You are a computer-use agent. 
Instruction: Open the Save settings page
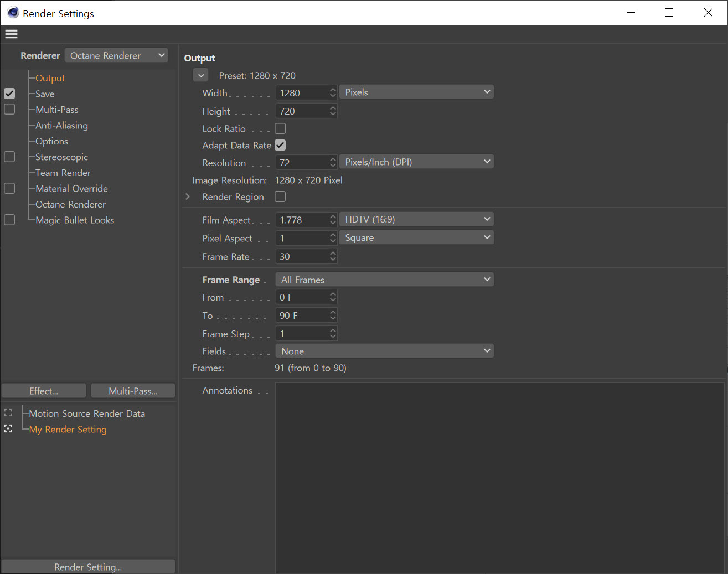point(45,94)
